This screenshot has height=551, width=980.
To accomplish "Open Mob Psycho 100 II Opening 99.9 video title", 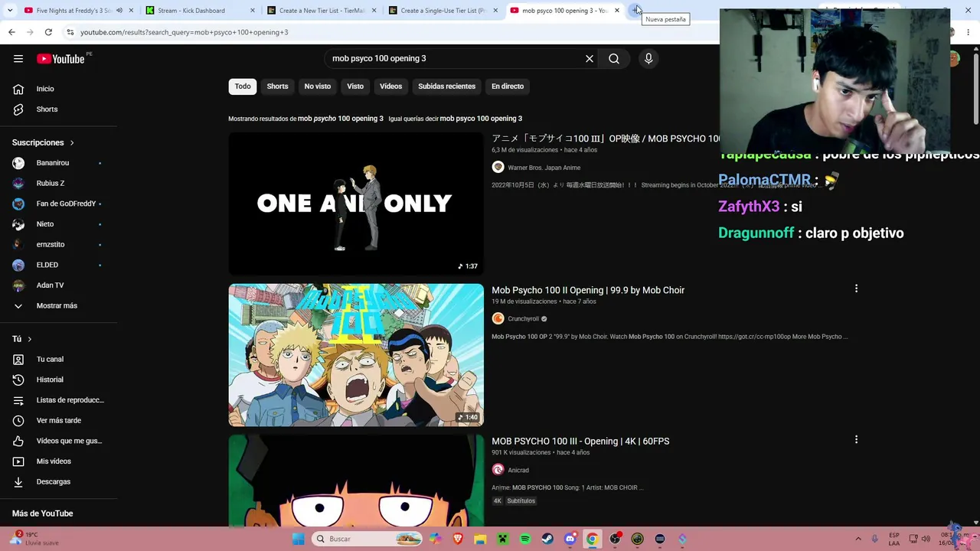I will (588, 290).
